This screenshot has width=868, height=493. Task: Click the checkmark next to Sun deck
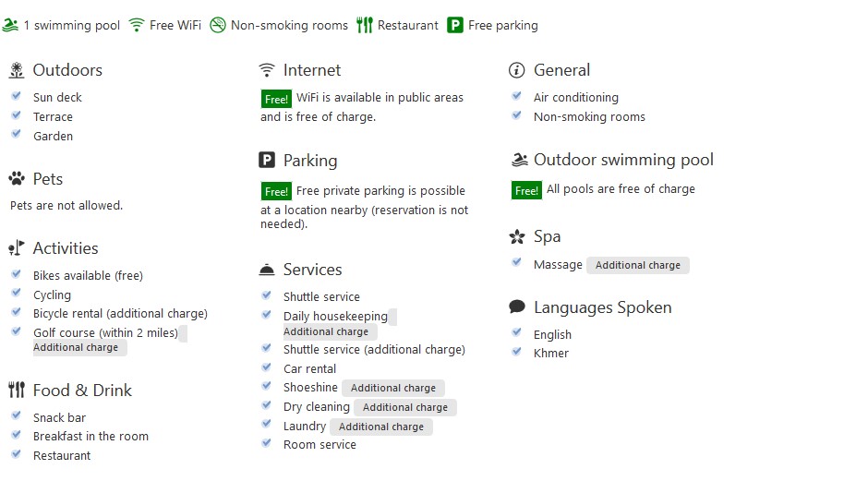pos(17,96)
